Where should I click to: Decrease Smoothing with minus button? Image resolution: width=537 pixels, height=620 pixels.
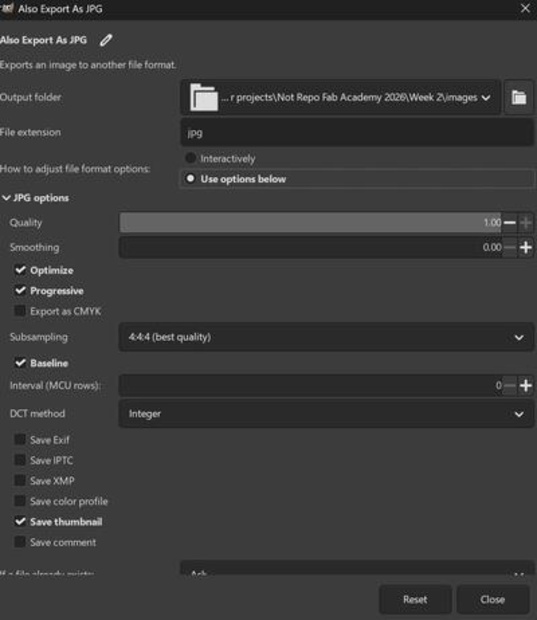click(x=510, y=248)
